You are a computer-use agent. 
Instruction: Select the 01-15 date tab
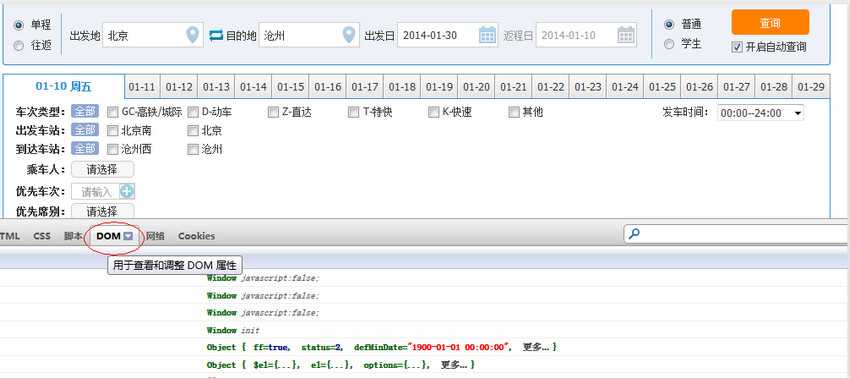(x=291, y=87)
